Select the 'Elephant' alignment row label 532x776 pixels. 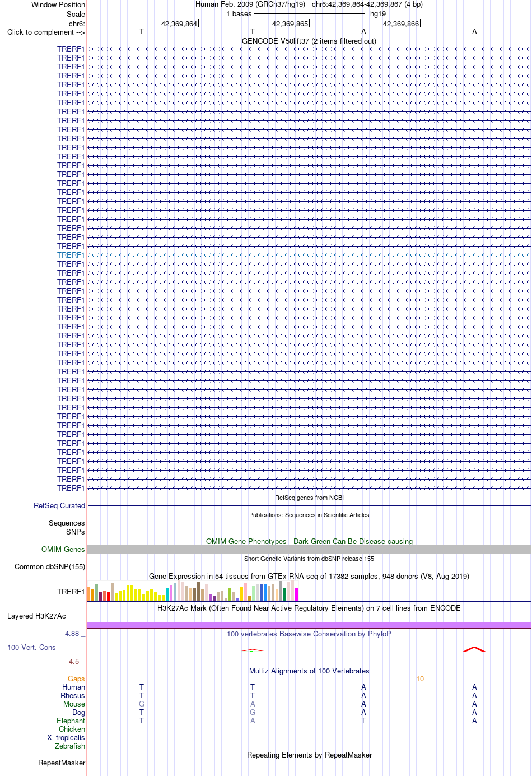(x=71, y=721)
